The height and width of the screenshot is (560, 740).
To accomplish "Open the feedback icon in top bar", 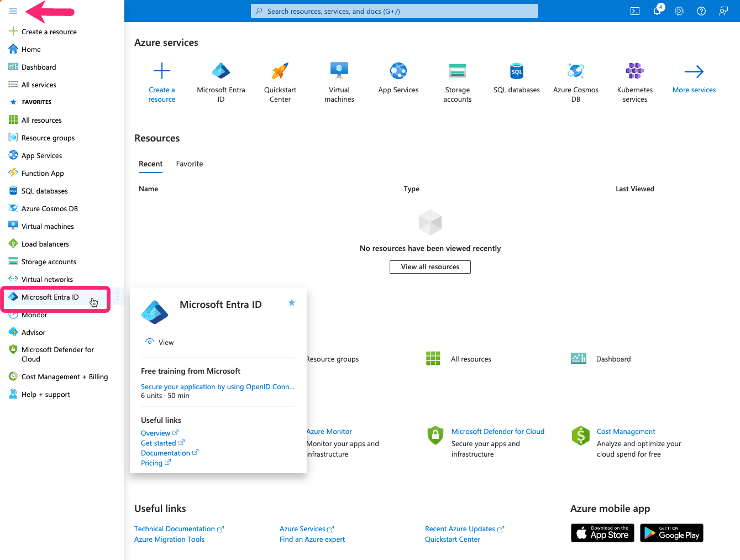I will [x=723, y=11].
